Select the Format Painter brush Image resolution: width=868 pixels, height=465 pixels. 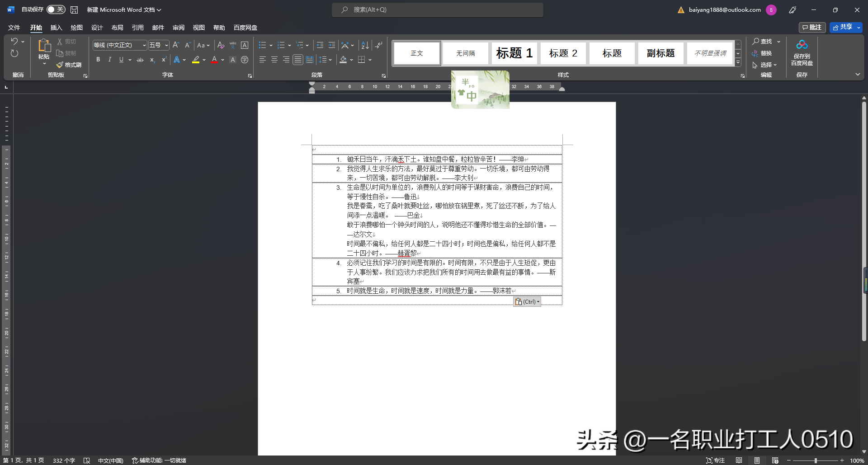[69, 65]
